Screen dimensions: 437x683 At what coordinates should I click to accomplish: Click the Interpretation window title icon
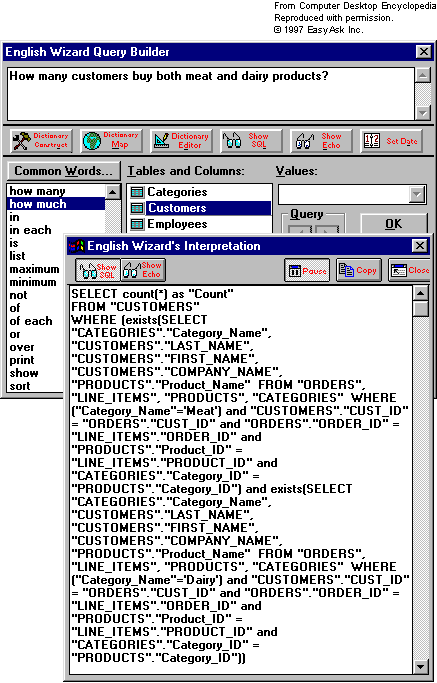[x=76, y=246]
